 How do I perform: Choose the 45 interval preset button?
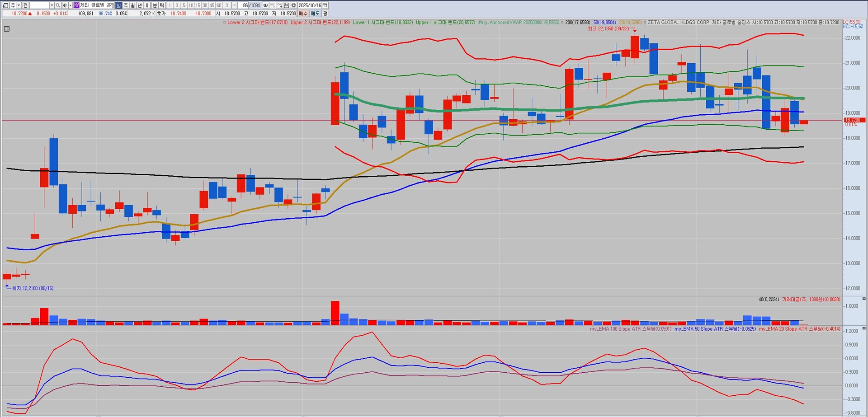tap(212, 5)
